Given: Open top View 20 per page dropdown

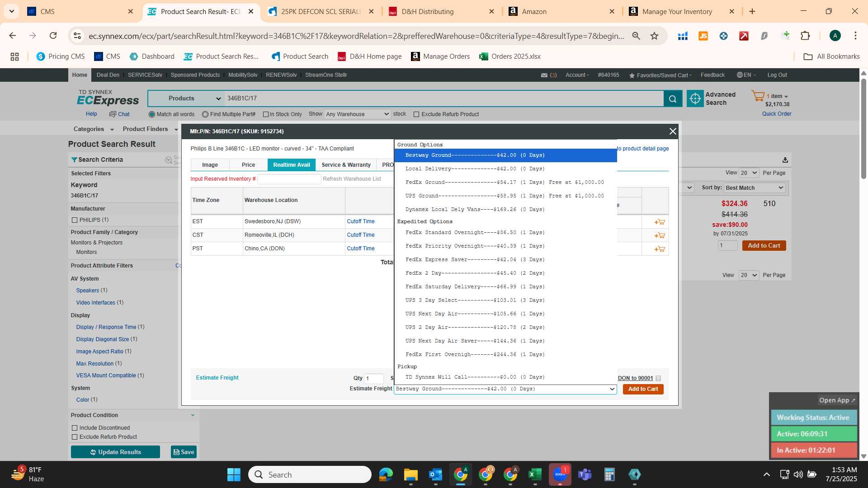Looking at the screenshot, I should coord(749,173).
